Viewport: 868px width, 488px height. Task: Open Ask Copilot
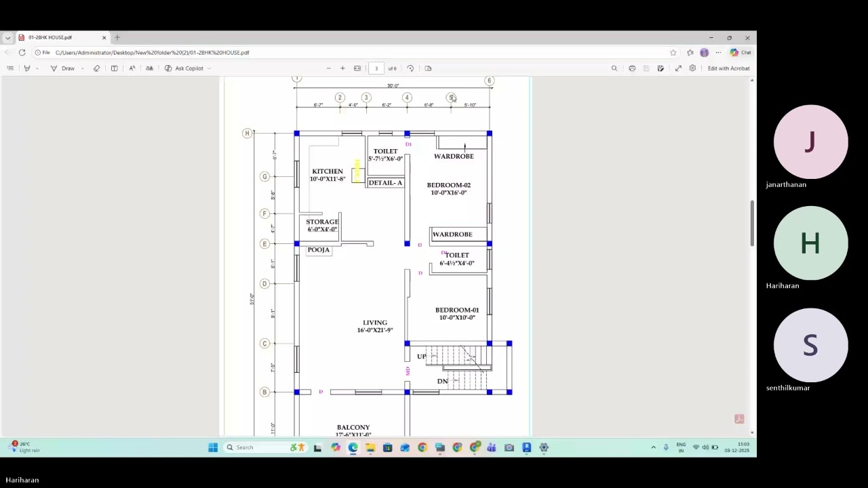[184, 68]
